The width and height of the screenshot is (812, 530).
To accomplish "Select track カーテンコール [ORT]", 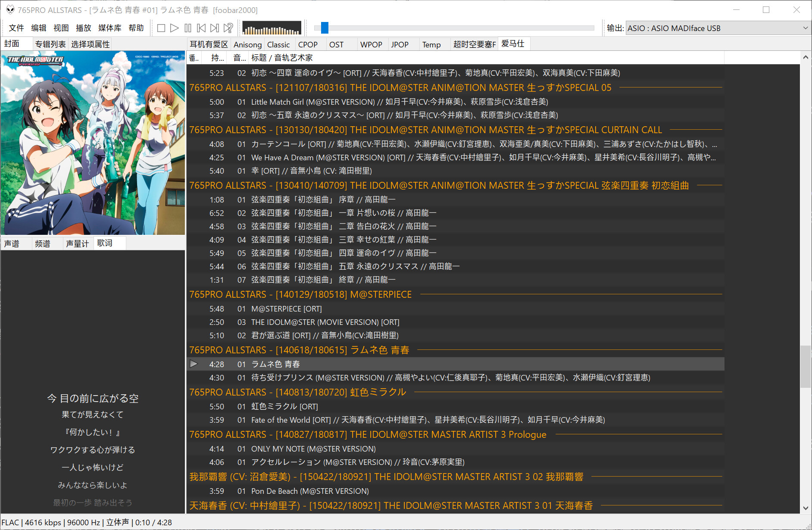I will (x=456, y=144).
